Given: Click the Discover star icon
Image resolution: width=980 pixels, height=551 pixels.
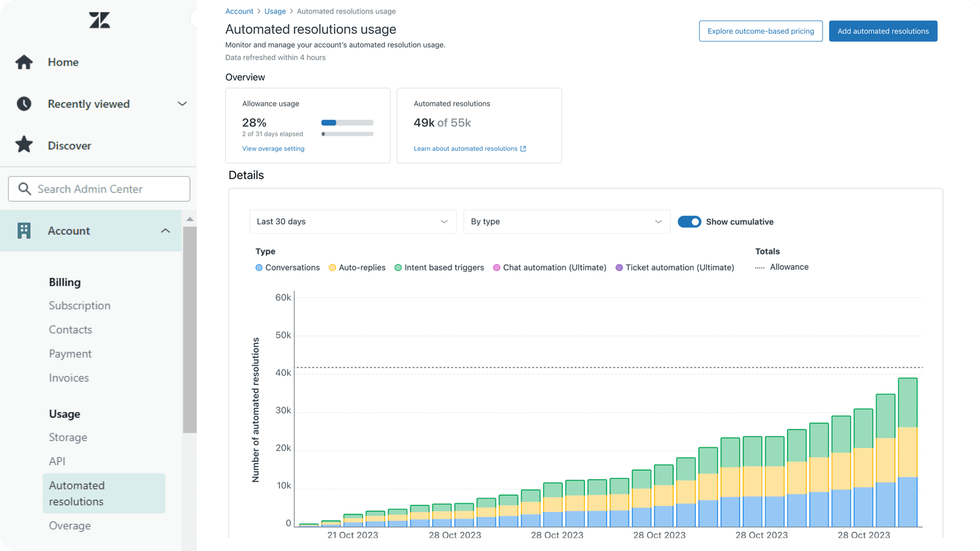Looking at the screenshot, I should pyautogui.click(x=24, y=145).
